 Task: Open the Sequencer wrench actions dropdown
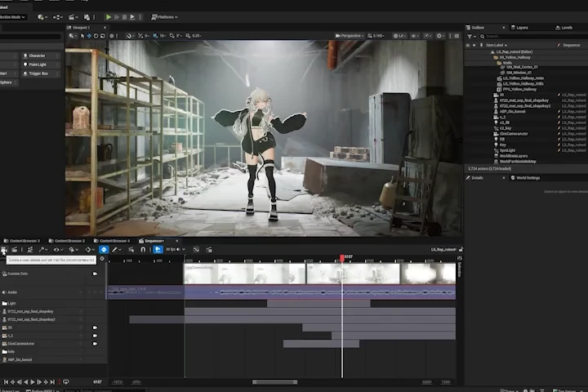pos(43,249)
